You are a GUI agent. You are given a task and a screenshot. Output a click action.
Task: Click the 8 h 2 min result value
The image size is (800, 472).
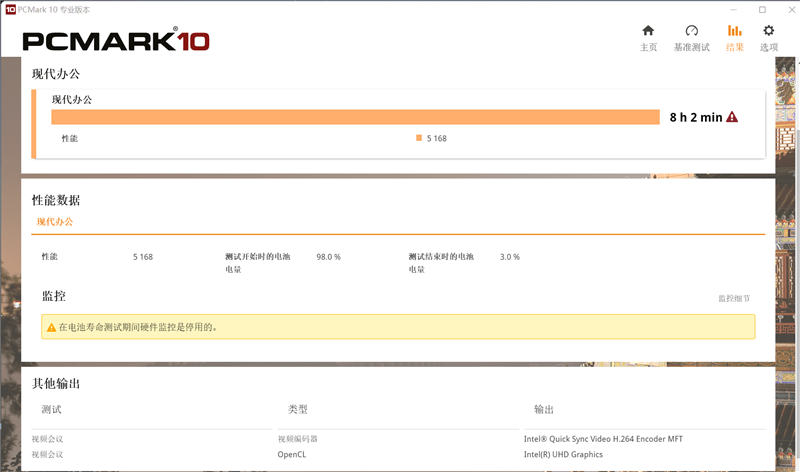[x=696, y=117]
